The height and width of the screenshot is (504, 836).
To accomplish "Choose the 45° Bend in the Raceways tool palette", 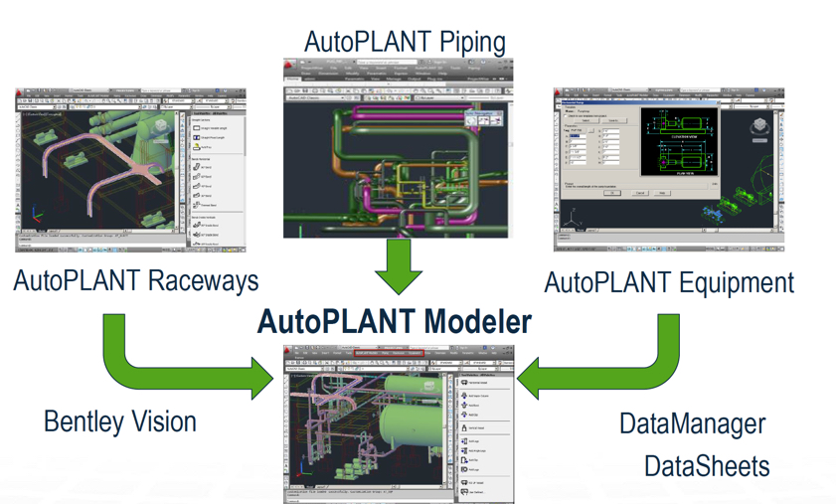I will tap(202, 186).
